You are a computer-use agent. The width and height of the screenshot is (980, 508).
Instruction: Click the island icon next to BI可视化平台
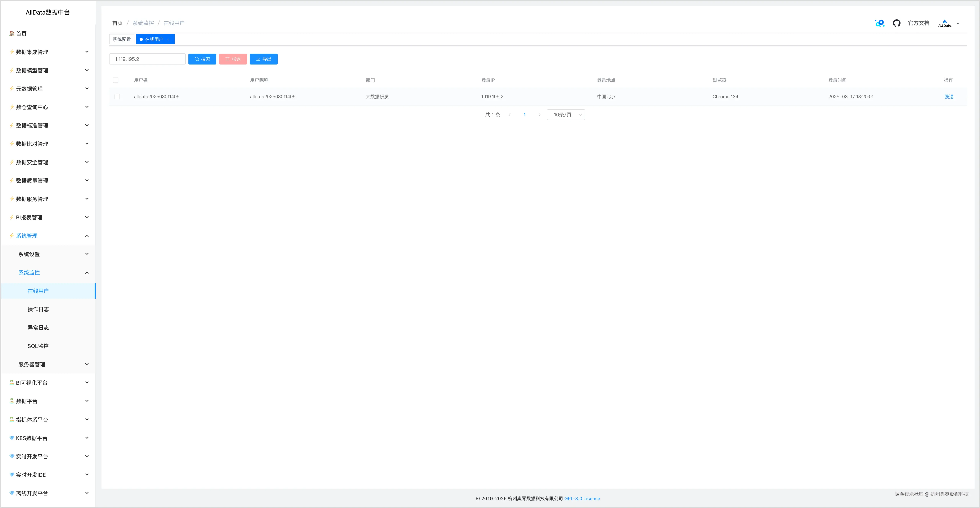coord(12,382)
